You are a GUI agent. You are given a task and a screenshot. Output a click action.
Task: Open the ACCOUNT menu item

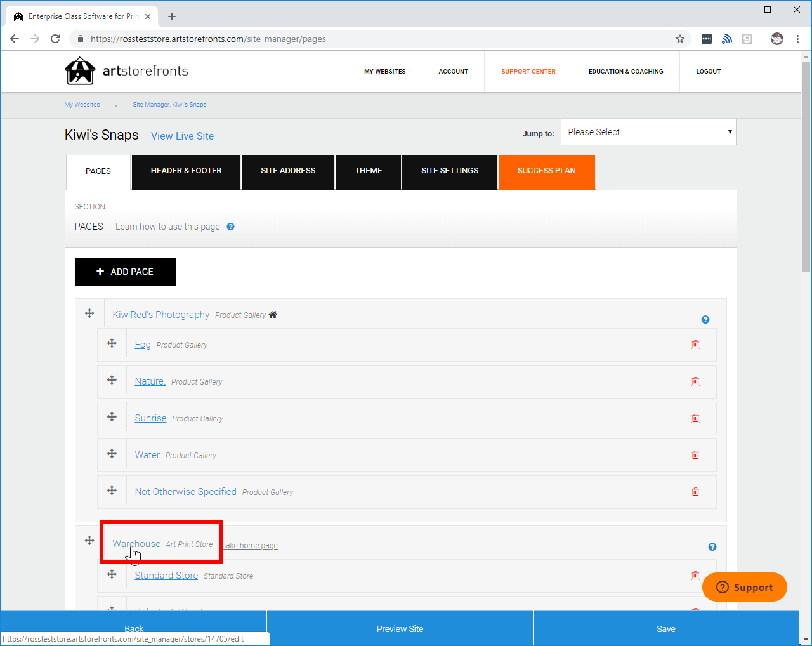click(x=454, y=72)
